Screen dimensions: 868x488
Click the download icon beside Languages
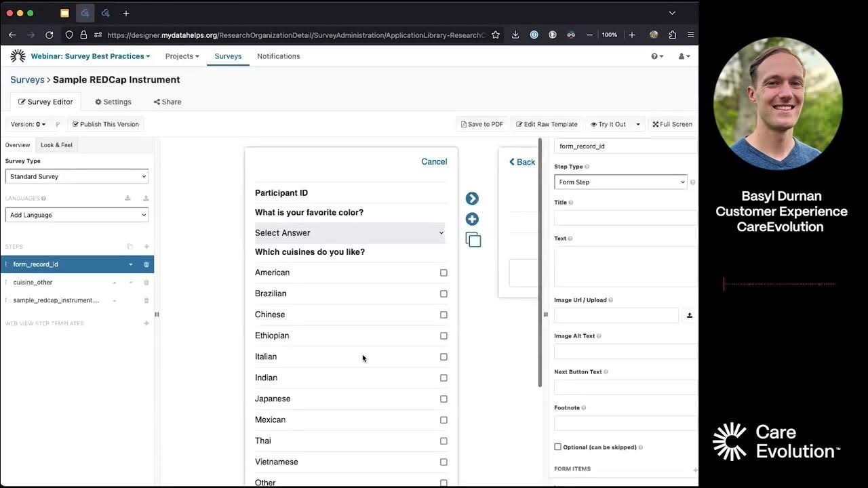click(x=127, y=199)
